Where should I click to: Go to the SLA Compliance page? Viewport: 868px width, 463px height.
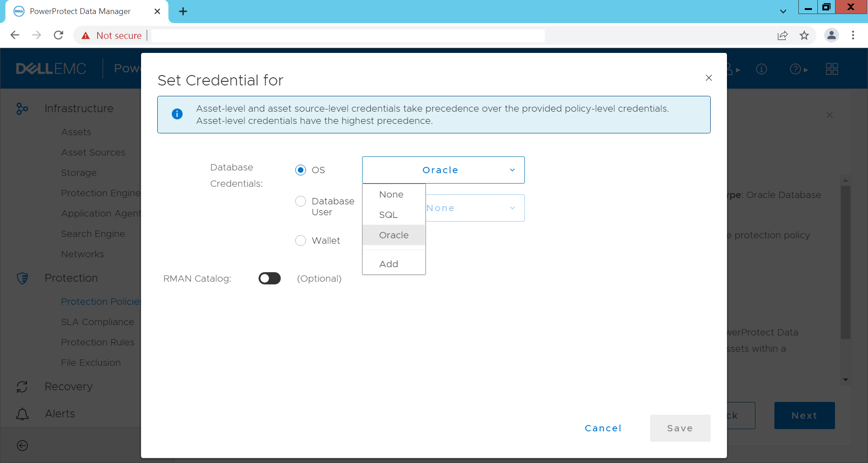pyautogui.click(x=97, y=322)
